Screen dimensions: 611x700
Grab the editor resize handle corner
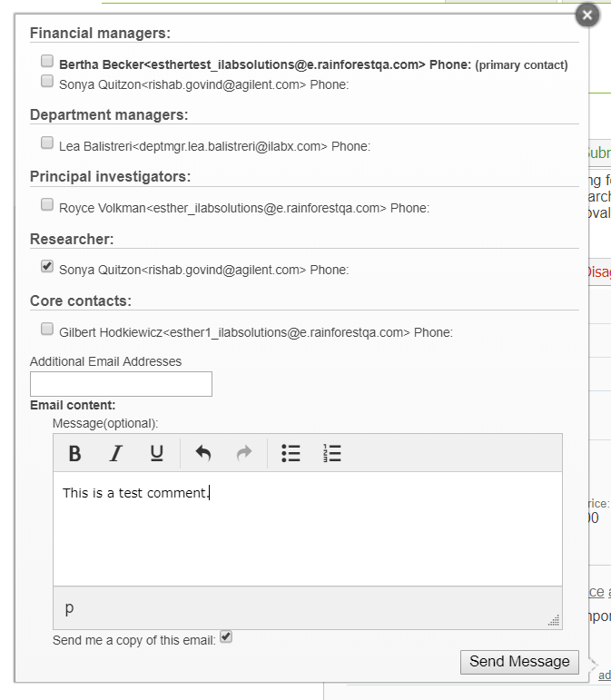[554, 621]
